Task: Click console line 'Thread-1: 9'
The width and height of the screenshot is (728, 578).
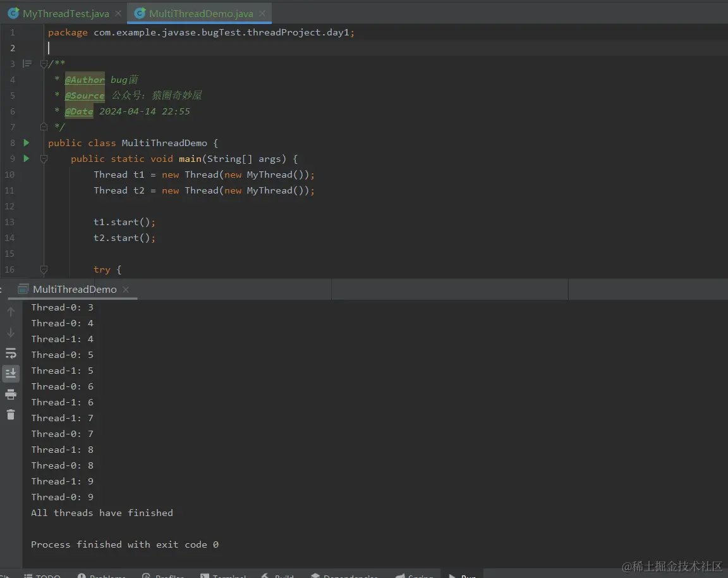Action: tap(62, 481)
